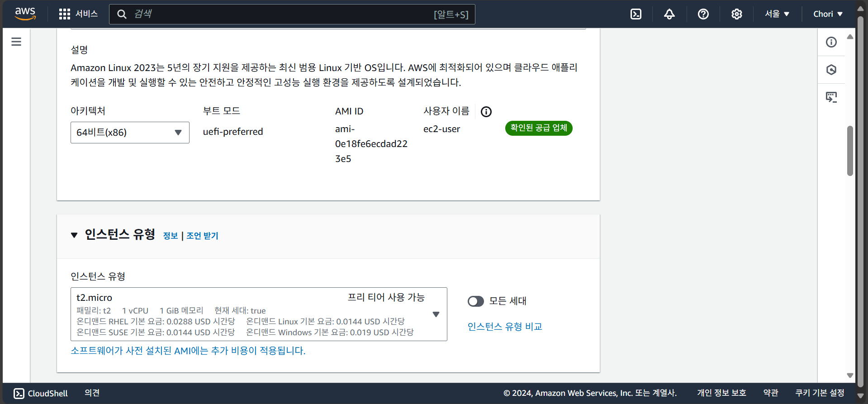The width and height of the screenshot is (868, 404).
Task: Open the tutorial screen icon in right sidebar
Action: coord(831,97)
